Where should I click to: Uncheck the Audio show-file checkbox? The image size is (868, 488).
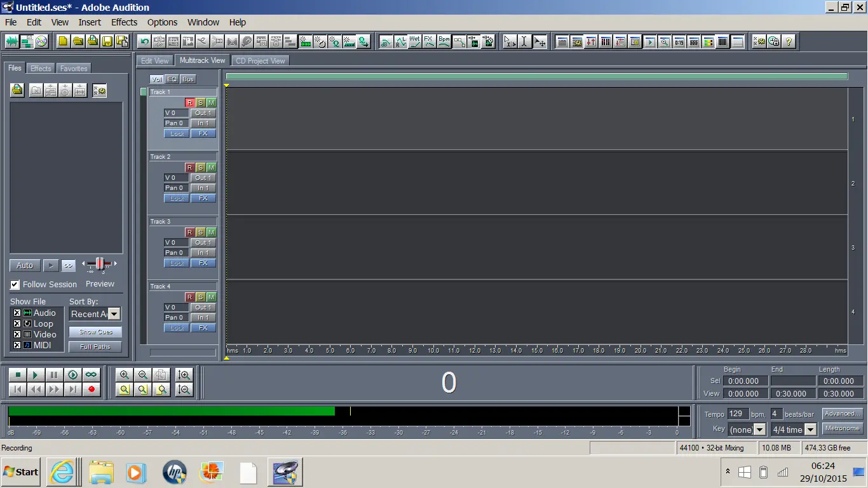tap(17, 313)
